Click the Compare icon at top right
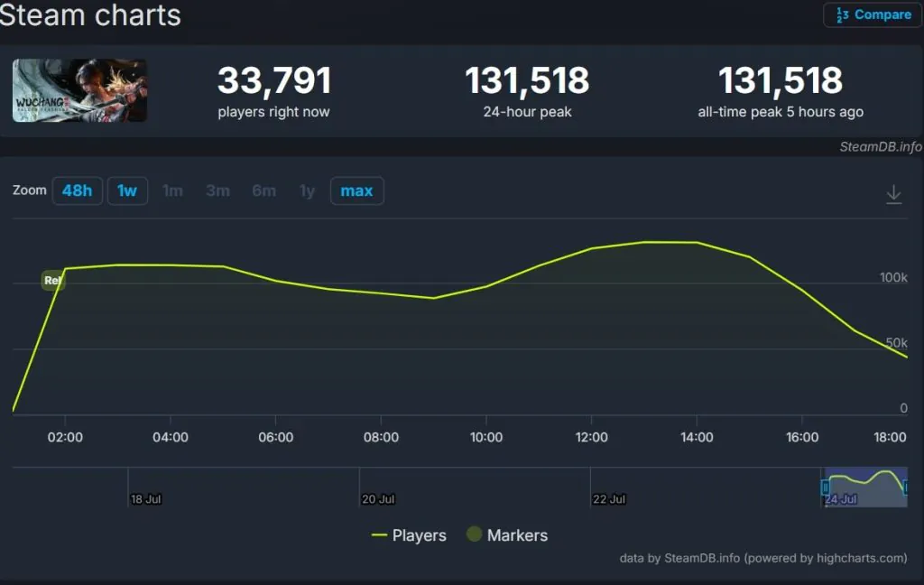The image size is (924, 585). point(842,15)
